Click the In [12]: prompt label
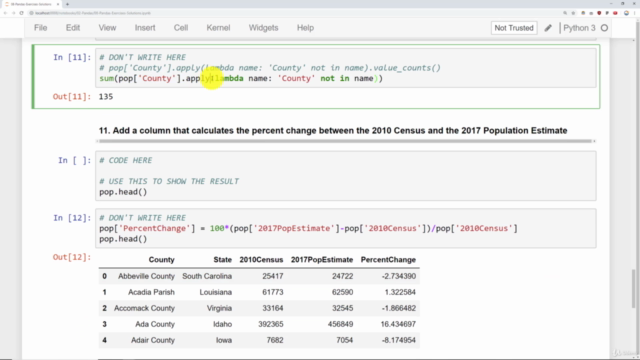 pyautogui.click(x=72, y=218)
